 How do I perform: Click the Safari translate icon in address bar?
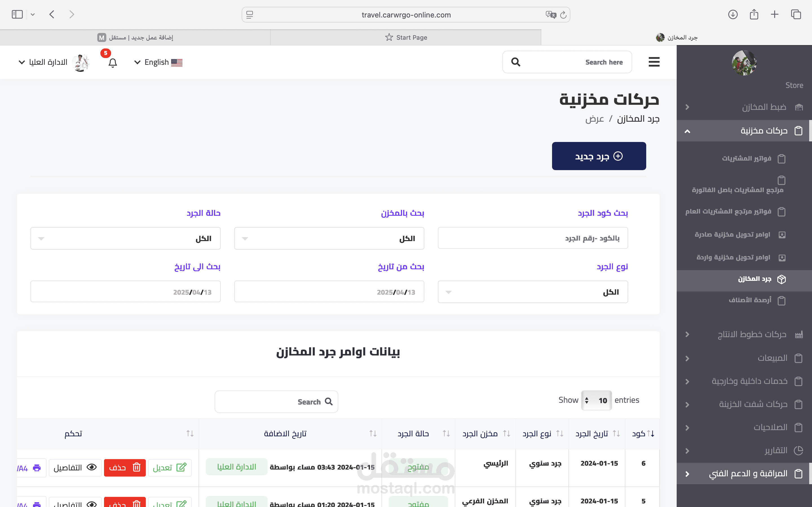point(550,15)
